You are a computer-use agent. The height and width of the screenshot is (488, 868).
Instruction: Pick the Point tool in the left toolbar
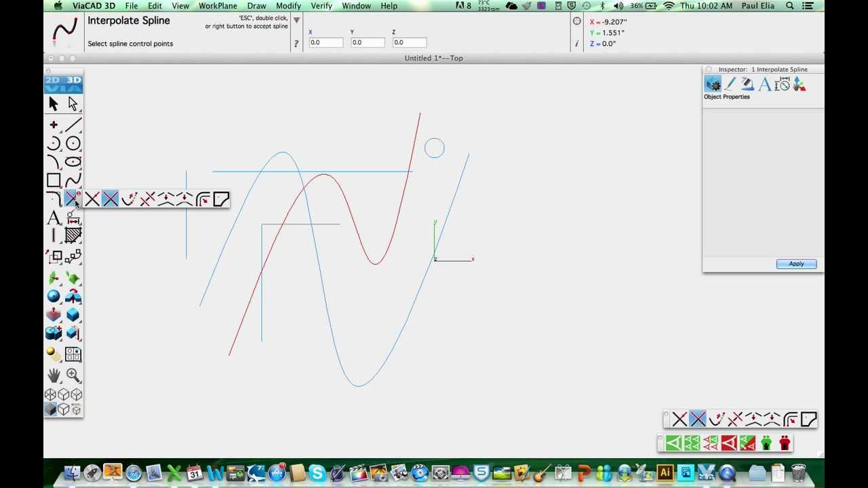point(54,125)
